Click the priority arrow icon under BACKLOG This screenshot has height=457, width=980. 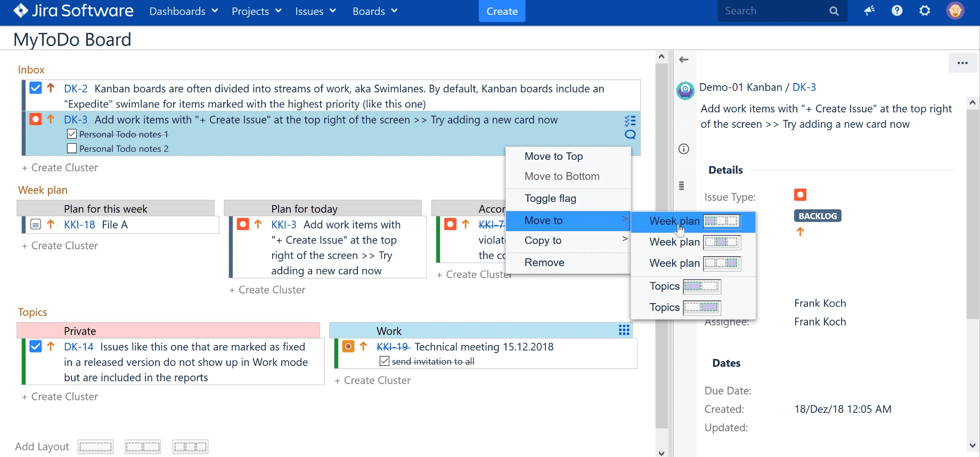(800, 232)
